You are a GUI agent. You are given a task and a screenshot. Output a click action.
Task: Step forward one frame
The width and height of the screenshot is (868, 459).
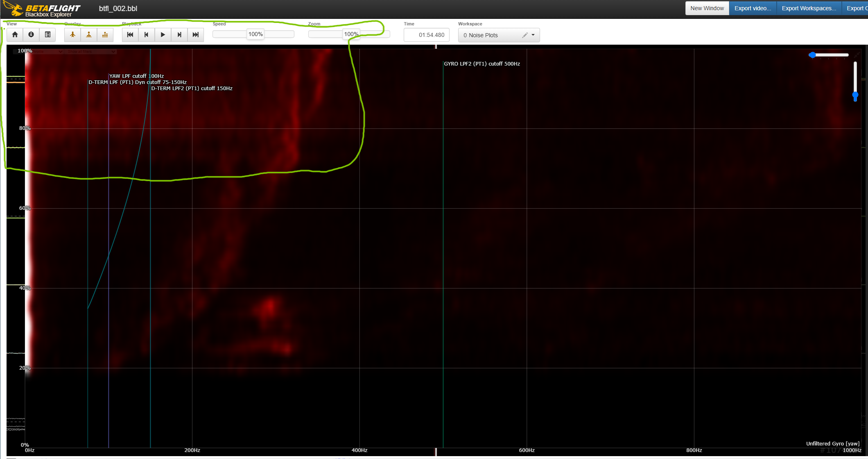pos(179,35)
